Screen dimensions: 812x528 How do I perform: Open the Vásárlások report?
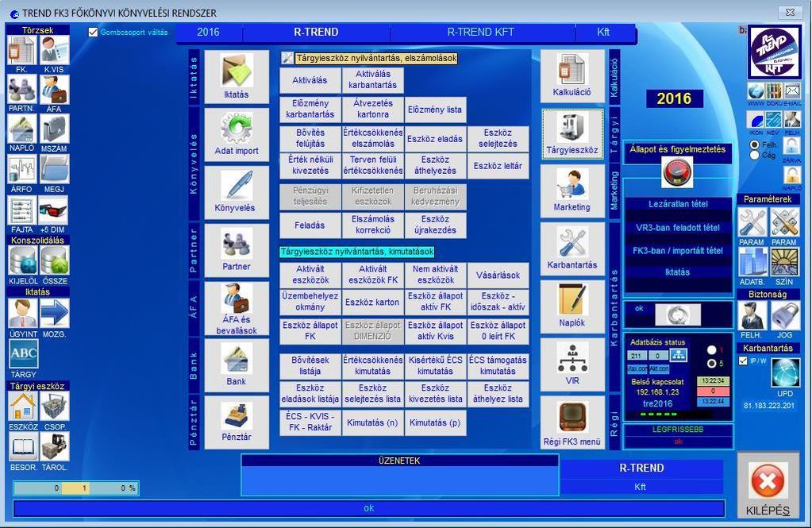point(498,276)
